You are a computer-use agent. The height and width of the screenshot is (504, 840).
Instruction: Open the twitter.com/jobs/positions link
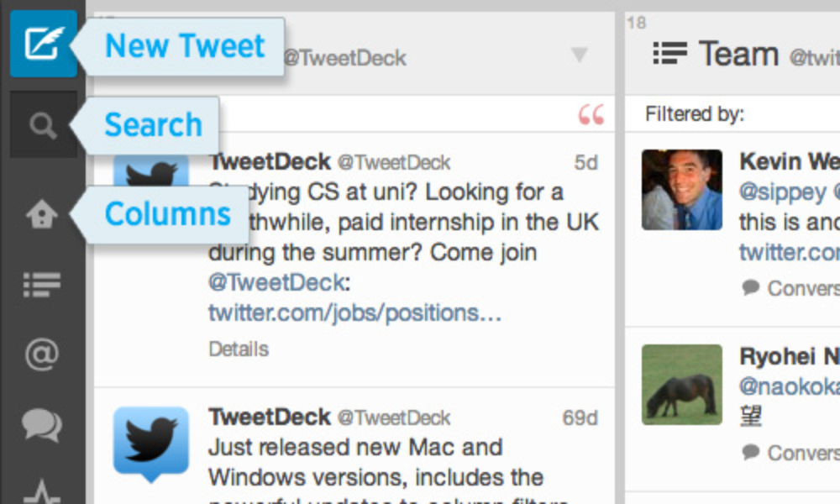(354, 313)
